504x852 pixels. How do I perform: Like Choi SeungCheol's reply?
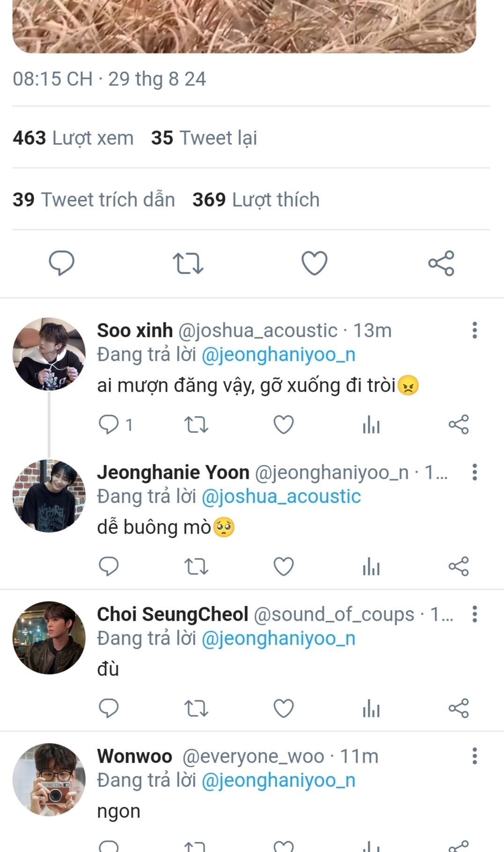pos(283,709)
